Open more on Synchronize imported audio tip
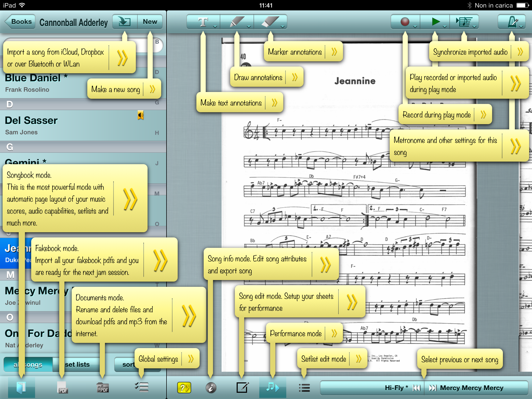 tap(520, 52)
